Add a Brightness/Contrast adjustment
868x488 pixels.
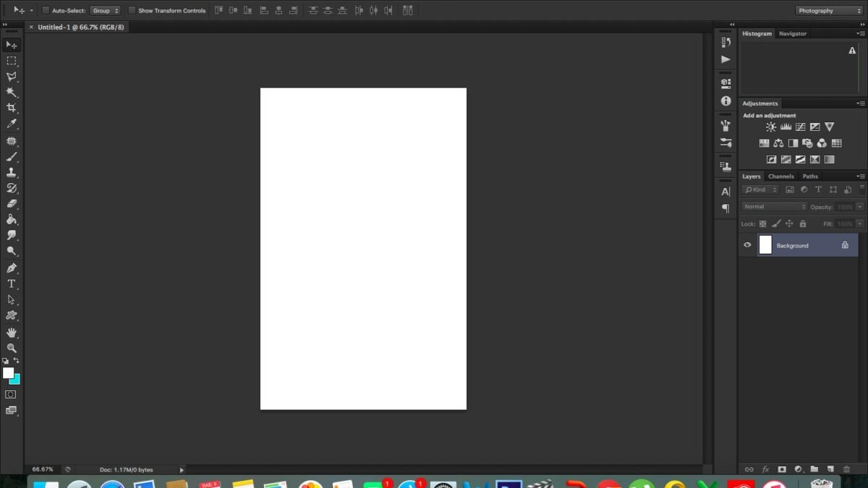click(771, 127)
